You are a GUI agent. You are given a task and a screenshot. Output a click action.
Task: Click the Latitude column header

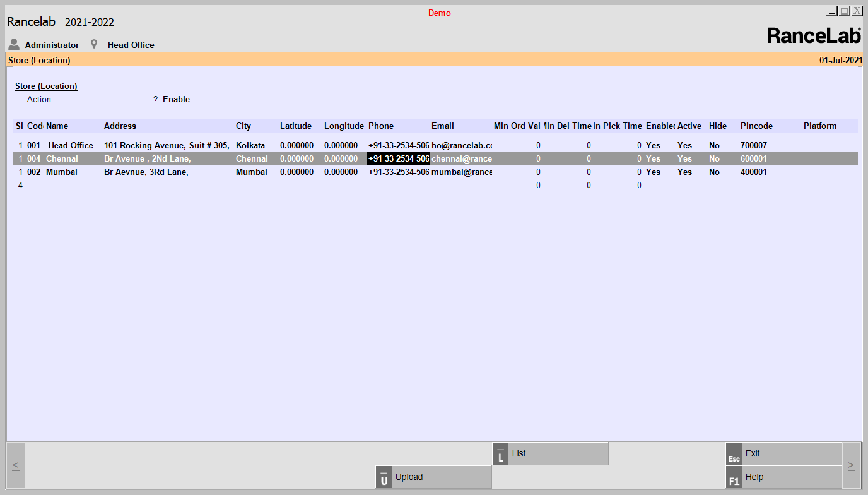tap(296, 126)
